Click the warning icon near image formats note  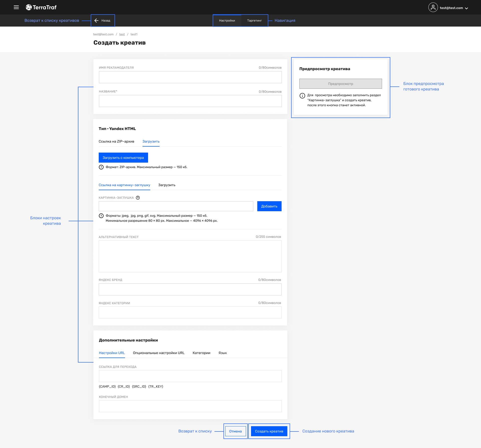pos(101,216)
